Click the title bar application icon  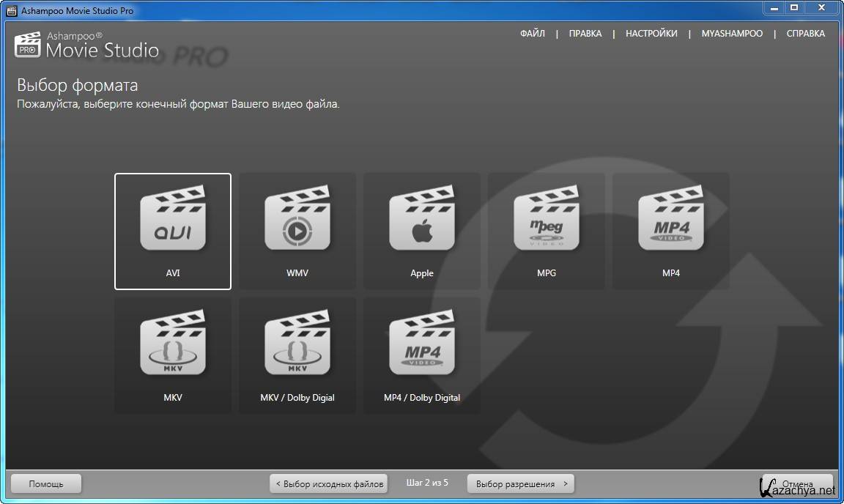(11, 11)
